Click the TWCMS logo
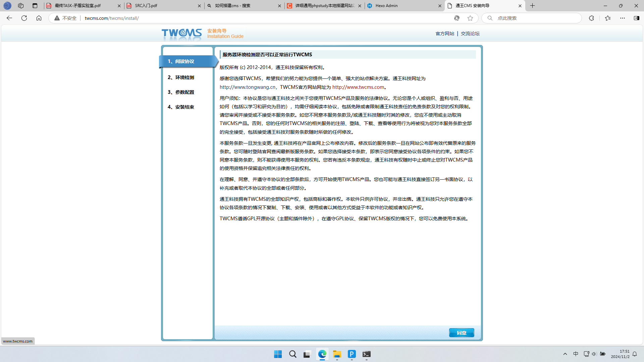 (x=182, y=34)
